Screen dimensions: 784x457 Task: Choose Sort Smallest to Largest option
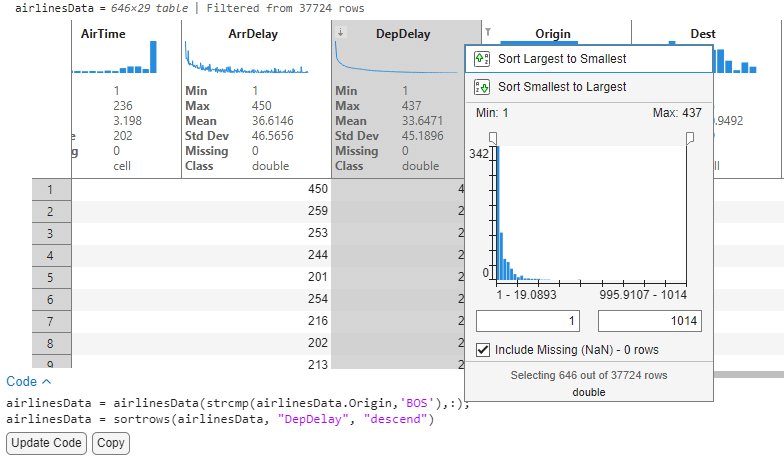(x=562, y=87)
